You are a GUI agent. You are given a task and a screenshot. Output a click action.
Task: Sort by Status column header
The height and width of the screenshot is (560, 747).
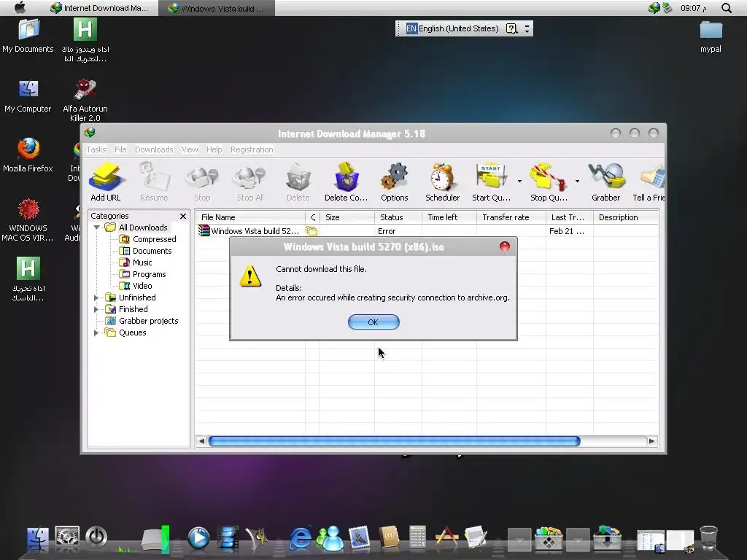click(398, 217)
